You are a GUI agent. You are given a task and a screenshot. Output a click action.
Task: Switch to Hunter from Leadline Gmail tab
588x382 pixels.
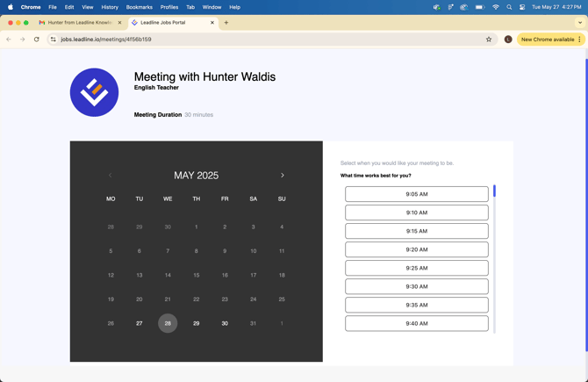tap(79, 23)
